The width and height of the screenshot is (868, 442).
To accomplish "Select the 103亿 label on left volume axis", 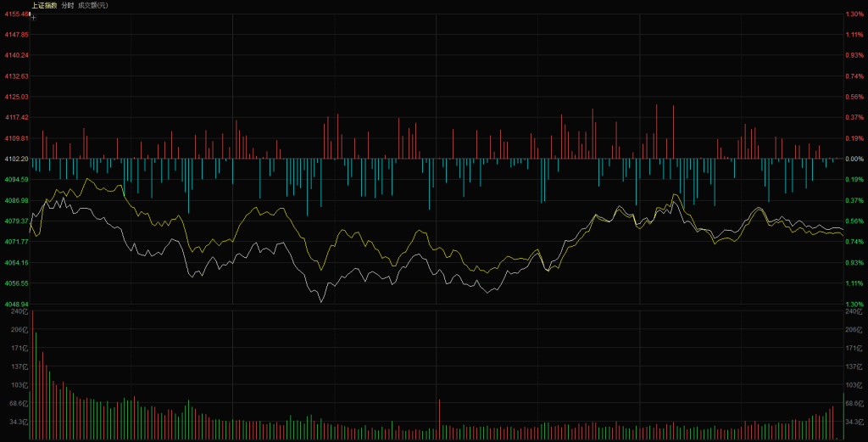I will (18, 385).
